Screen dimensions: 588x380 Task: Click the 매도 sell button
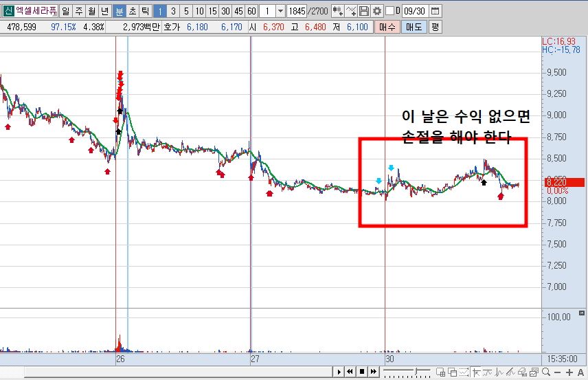[x=414, y=27]
